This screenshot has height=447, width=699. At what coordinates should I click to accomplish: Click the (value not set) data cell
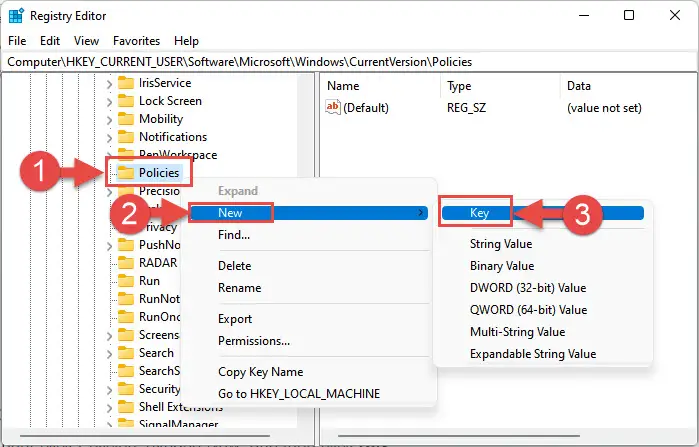coord(604,108)
